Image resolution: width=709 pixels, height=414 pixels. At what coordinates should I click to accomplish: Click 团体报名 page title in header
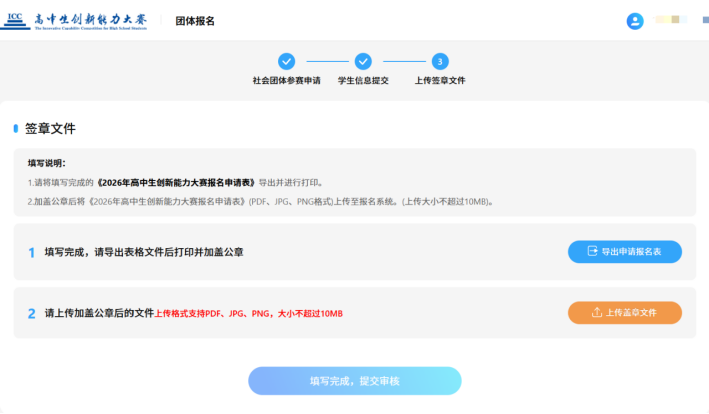point(195,21)
